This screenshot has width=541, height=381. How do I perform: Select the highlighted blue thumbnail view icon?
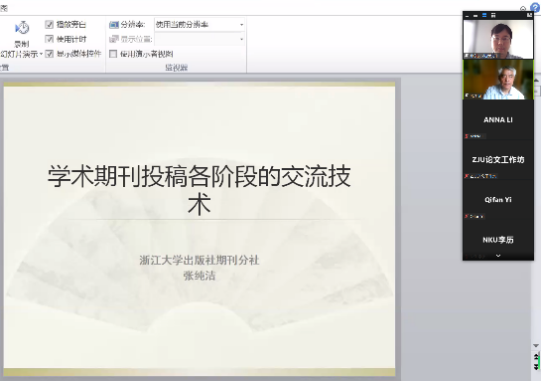(x=484, y=16)
